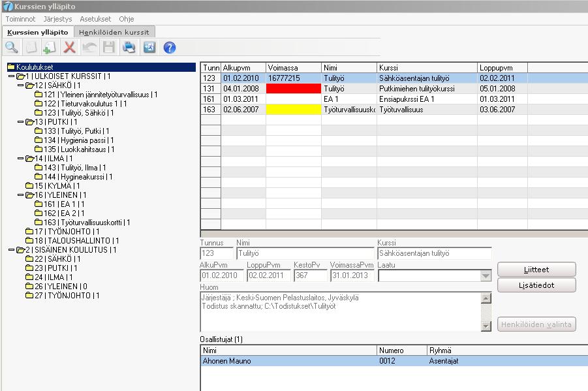Image resolution: width=588 pixels, height=391 pixels.
Task: Select tree item 143 | Tulityö, Ilma
Action: pyautogui.click(x=74, y=167)
